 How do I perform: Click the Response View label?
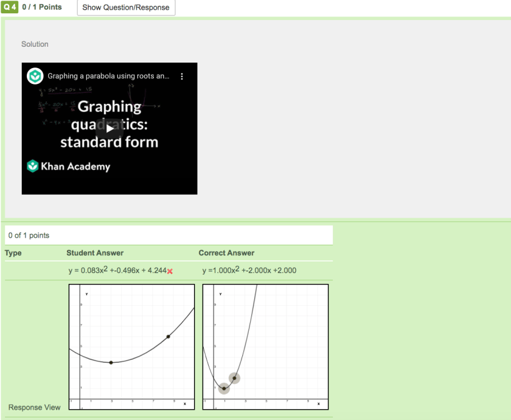tap(33, 407)
